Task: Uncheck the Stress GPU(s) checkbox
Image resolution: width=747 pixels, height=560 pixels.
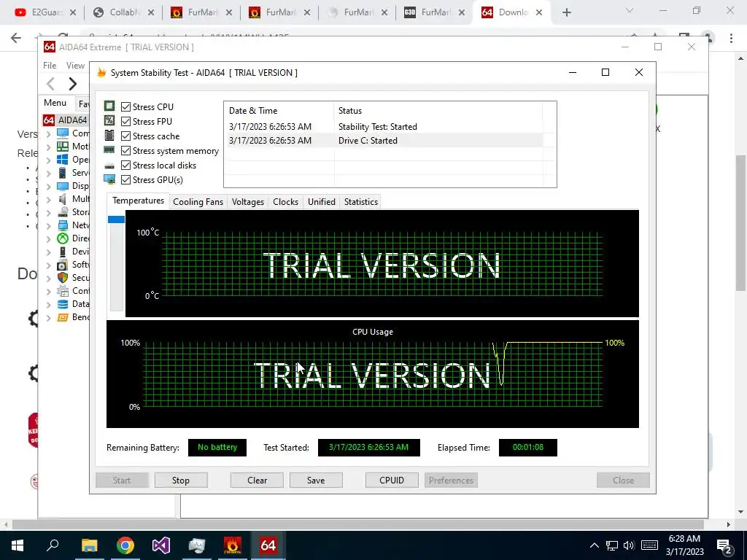Action: tap(125, 179)
